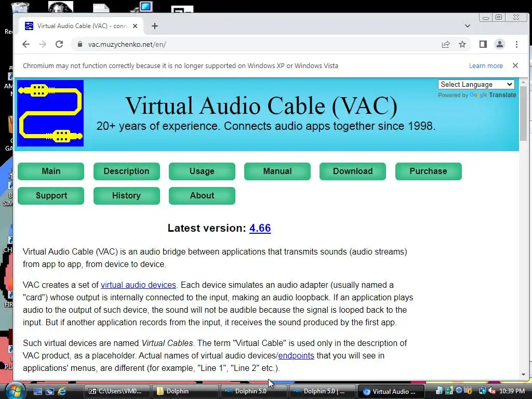This screenshot has width=532, height=399.
Task: Open the Manual page
Action: 277,171
